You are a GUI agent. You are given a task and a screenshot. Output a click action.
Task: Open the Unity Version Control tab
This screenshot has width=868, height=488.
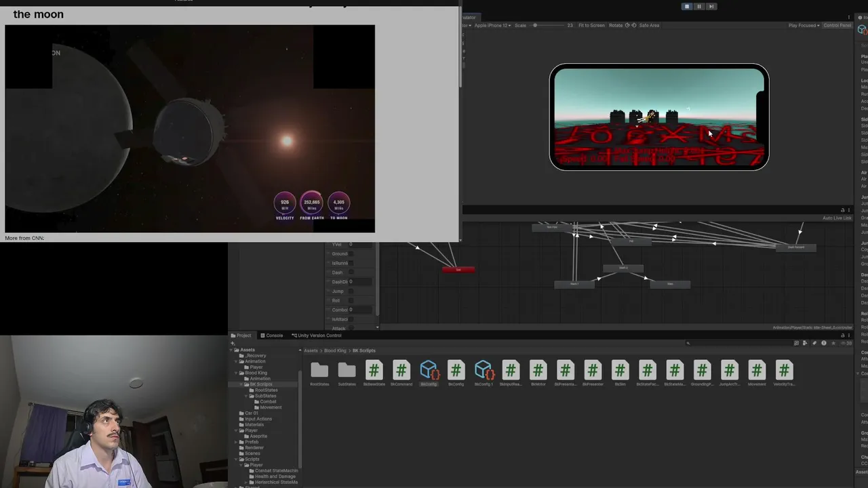(x=317, y=335)
